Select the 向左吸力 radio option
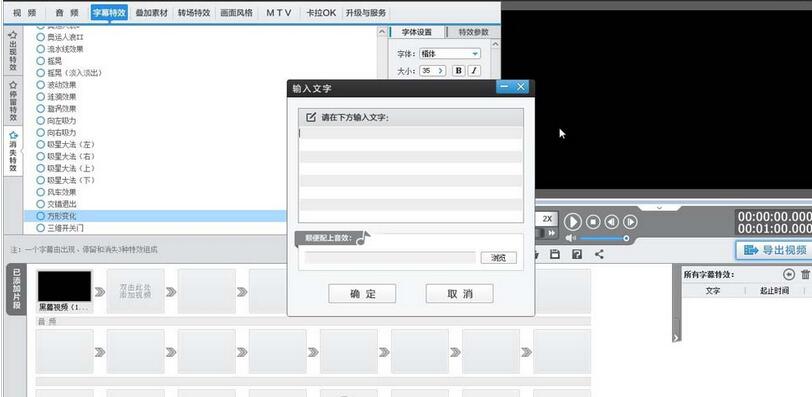 point(40,121)
